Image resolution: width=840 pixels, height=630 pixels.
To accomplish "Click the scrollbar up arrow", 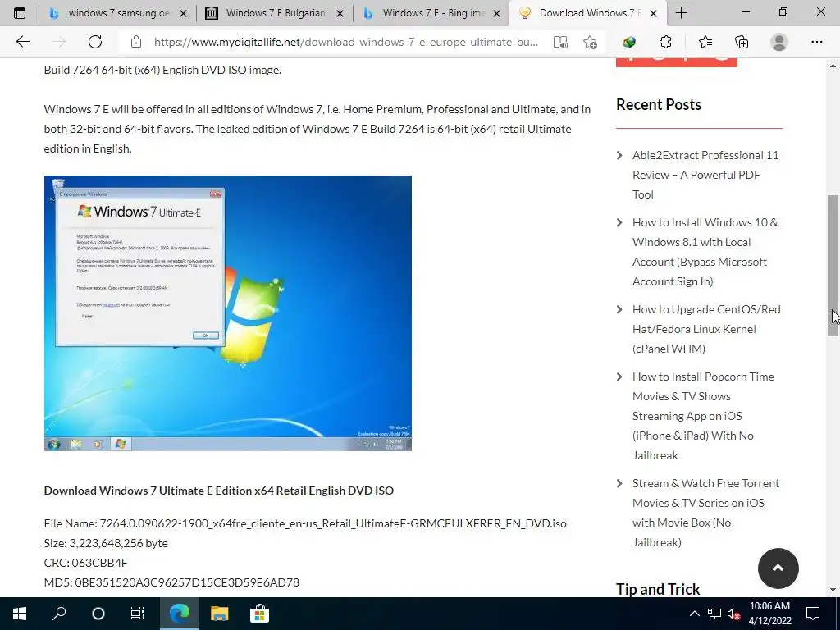I will pos(833,66).
